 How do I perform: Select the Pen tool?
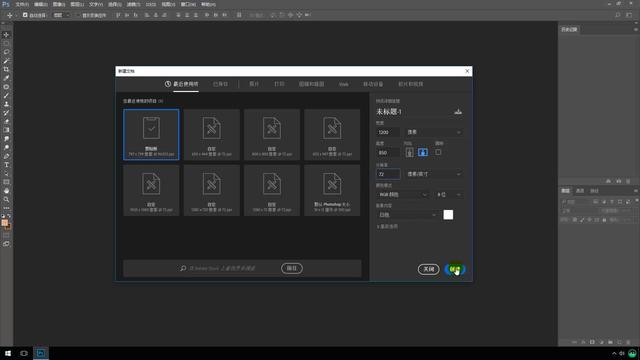click(6, 156)
